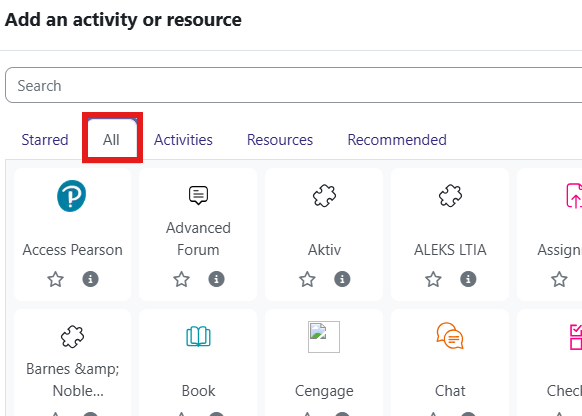Viewport: 582px width, 416px height.
Task: Switch to the Starred tab
Action: coord(45,140)
